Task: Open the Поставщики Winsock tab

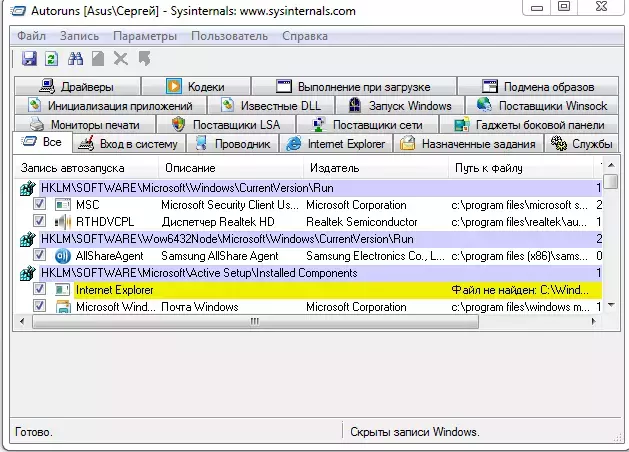Action: click(542, 105)
